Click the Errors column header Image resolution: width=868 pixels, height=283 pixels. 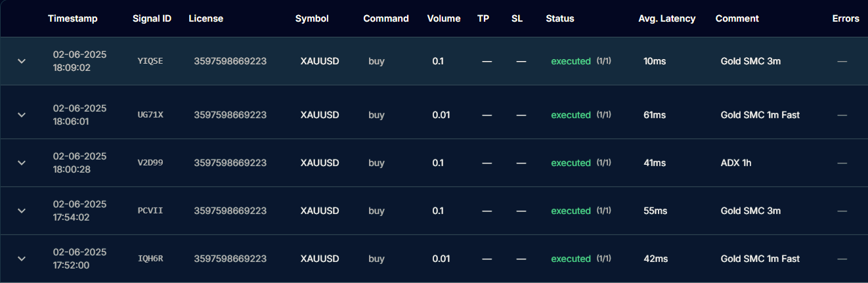[846, 18]
